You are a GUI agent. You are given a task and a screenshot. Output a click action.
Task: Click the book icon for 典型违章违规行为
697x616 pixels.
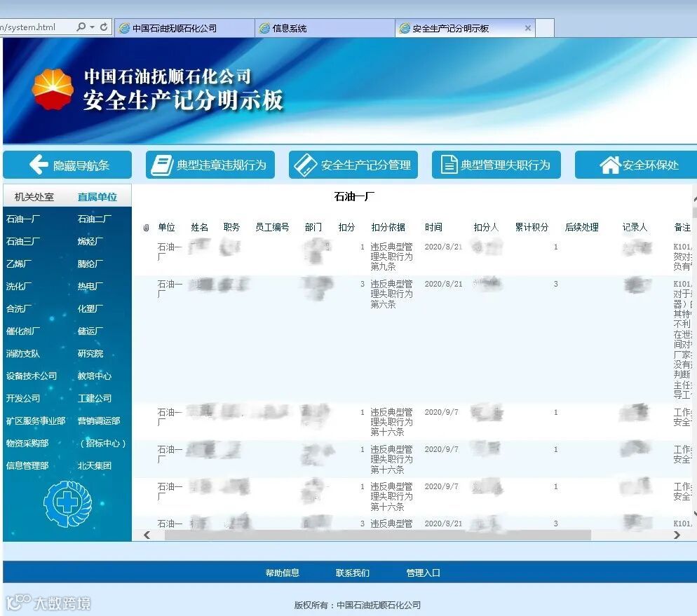[161, 165]
